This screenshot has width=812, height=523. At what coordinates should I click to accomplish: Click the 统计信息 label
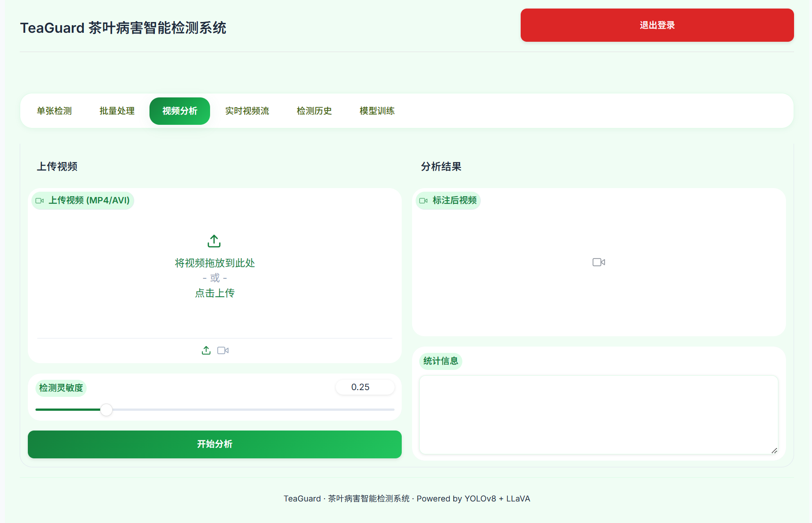tap(441, 361)
